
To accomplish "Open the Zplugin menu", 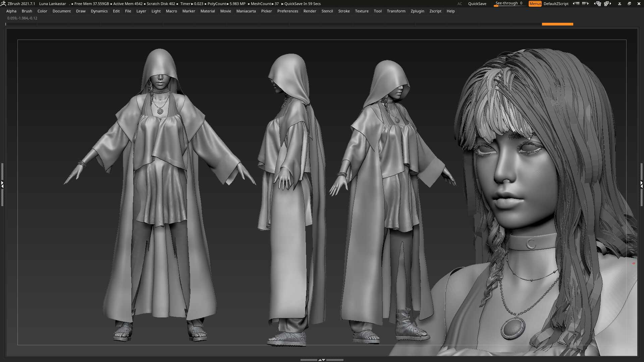I will pyautogui.click(x=418, y=11).
